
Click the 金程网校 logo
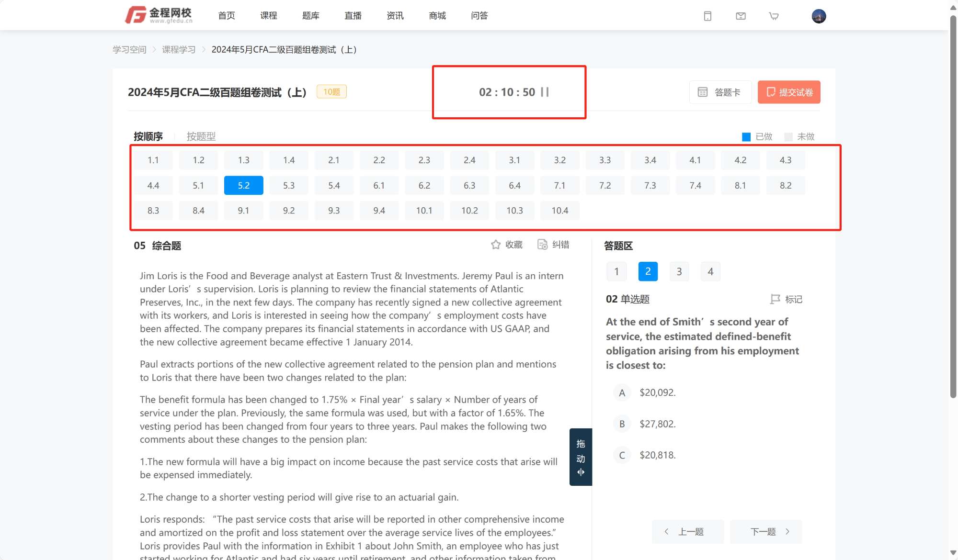coord(159,15)
